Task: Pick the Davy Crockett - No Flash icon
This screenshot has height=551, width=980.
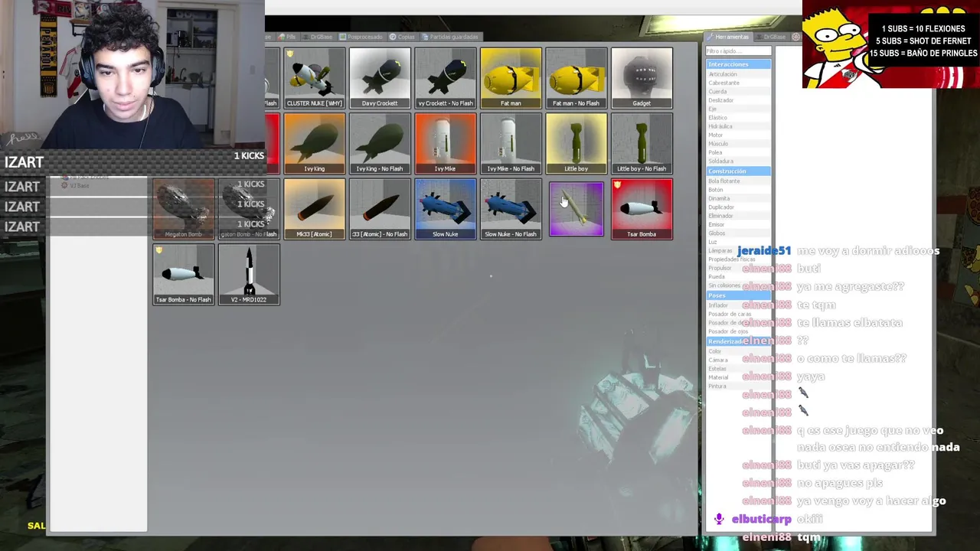Action: pyautogui.click(x=446, y=78)
